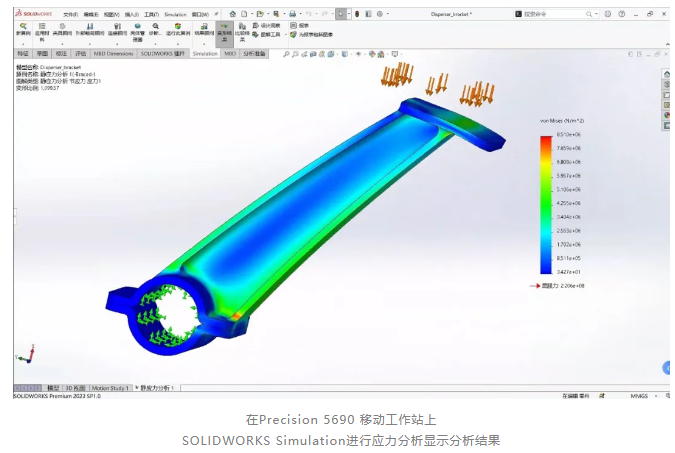Click the New document icon
This screenshot has height=453, width=675.
click(x=244, y=14)
